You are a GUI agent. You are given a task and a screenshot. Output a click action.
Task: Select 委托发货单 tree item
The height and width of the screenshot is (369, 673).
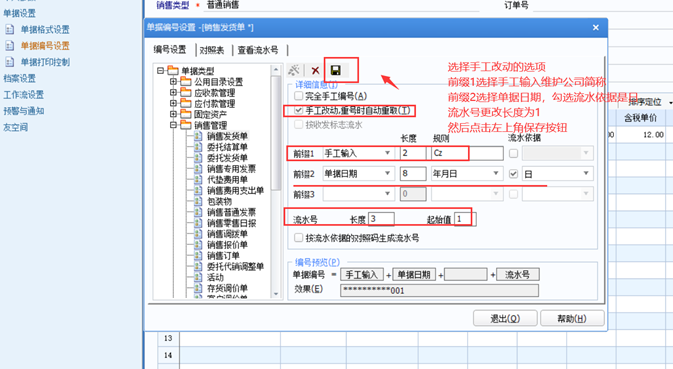[227, 158]
